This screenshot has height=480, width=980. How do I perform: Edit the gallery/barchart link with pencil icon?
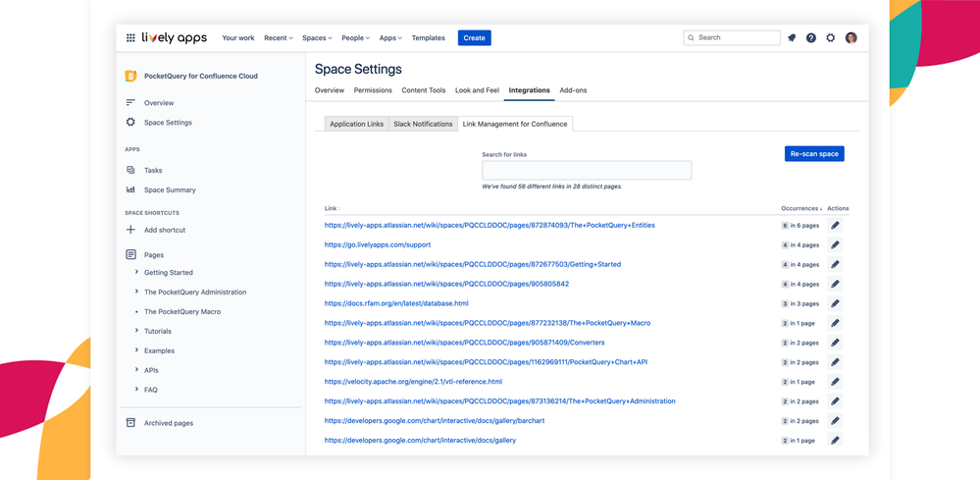[x=835, y=421]
